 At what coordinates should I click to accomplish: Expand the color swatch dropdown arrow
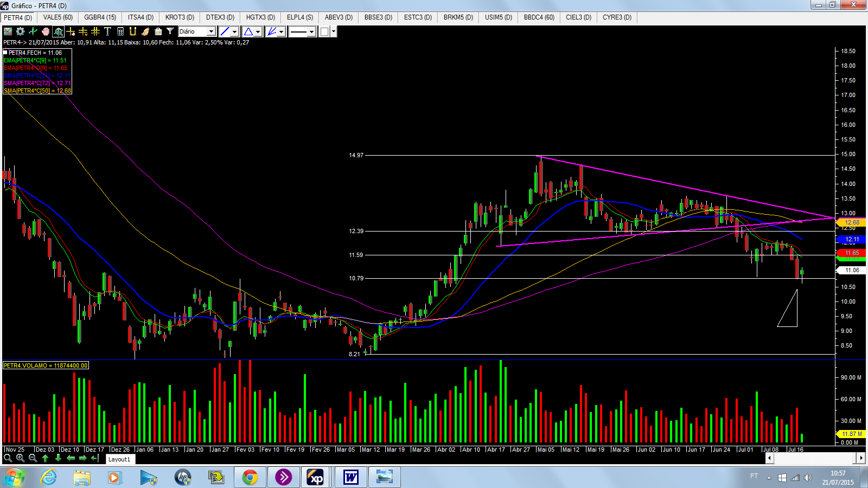(334, 31)
